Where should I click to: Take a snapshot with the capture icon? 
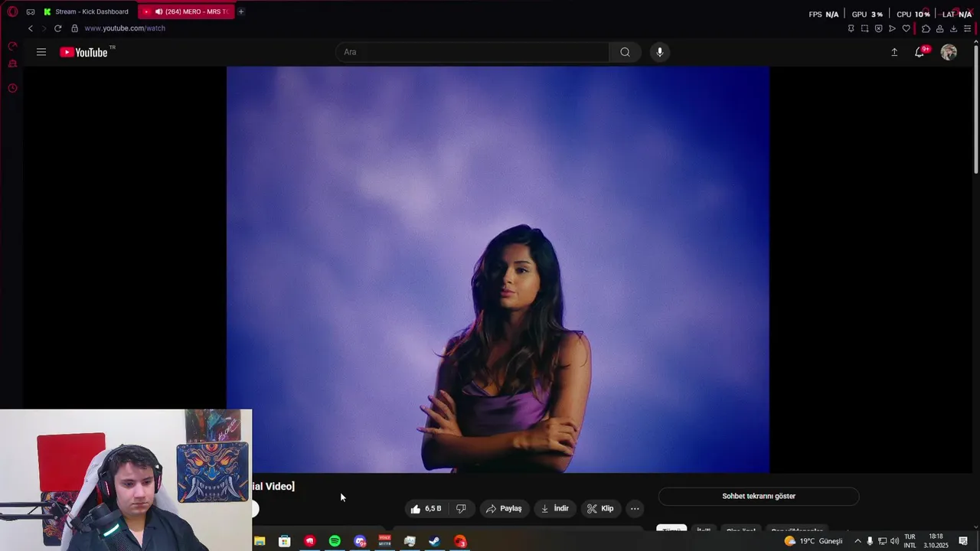coord(864,28)
